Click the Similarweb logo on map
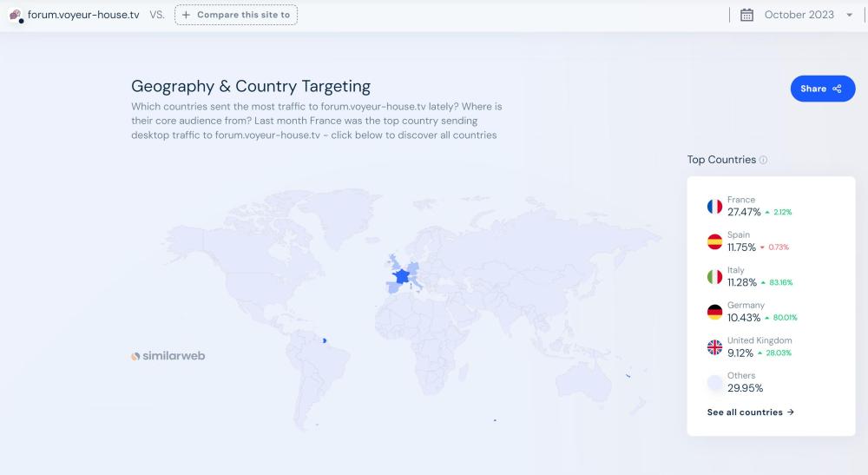868x475 pixels. 168,356
